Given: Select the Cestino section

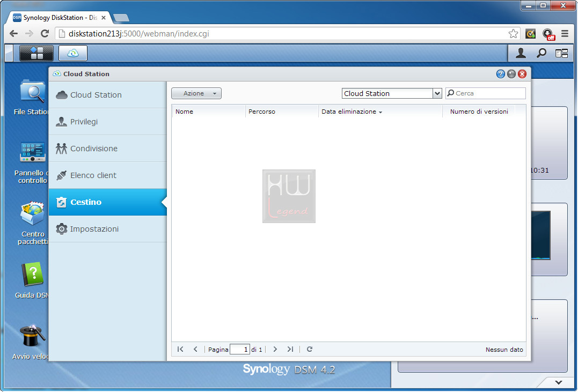Looking at the screenshot, I should 108,202.
